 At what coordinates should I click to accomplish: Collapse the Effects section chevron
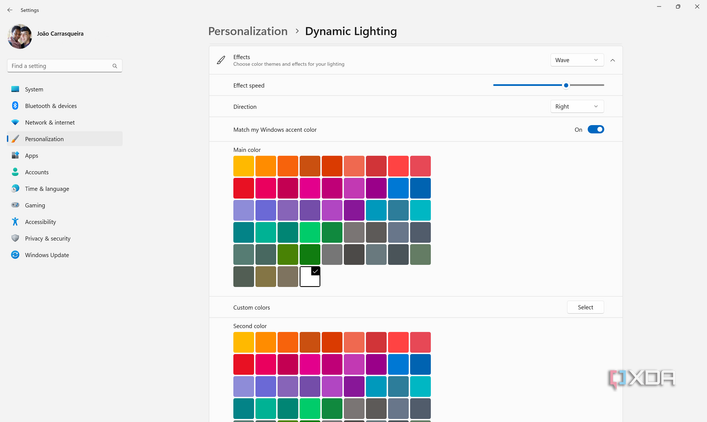coord(612,60)
